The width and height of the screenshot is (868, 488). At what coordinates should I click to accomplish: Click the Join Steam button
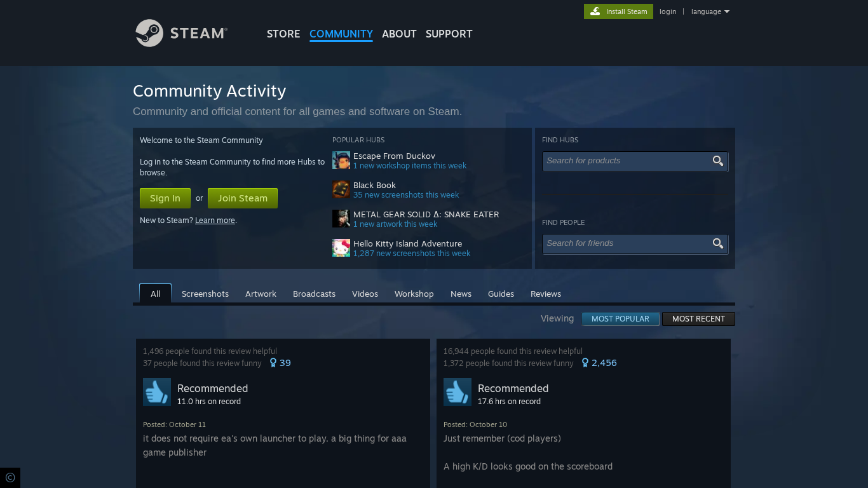point(243,198)
